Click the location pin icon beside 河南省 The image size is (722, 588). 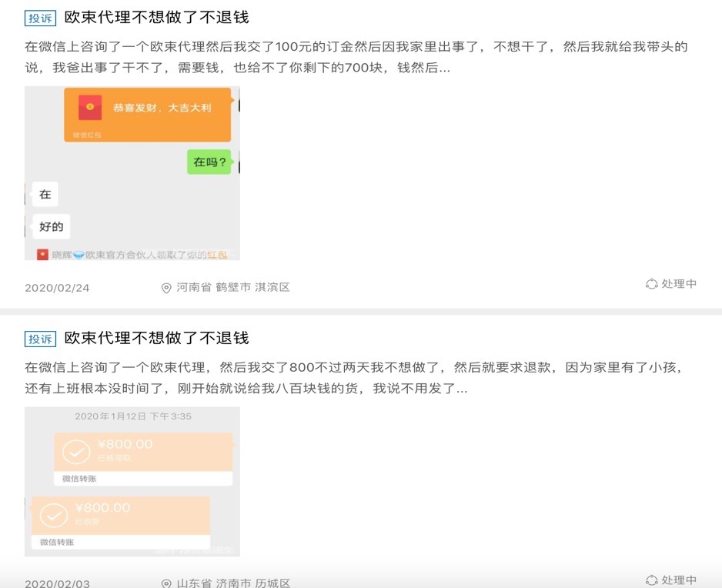(x=166, y=288)
